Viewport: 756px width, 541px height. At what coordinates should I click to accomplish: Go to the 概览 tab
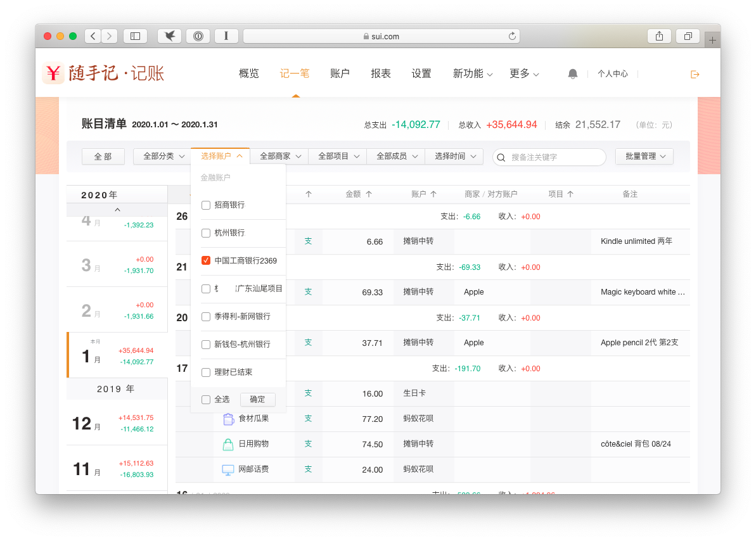coord(249,73)
